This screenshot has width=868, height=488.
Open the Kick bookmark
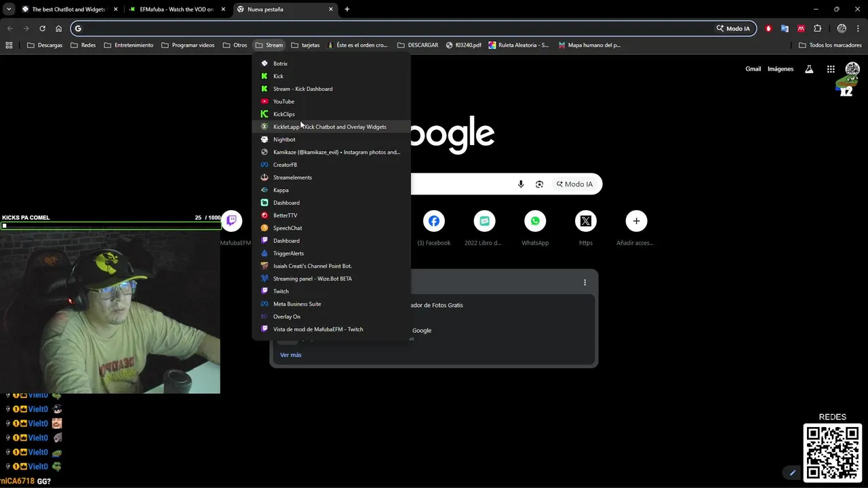[331, 76]
